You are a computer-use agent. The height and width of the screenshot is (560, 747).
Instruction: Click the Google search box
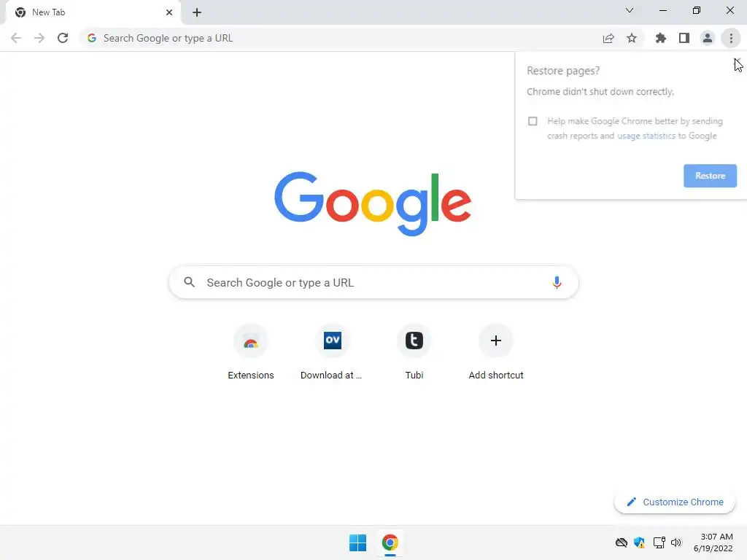pos(373,282)
